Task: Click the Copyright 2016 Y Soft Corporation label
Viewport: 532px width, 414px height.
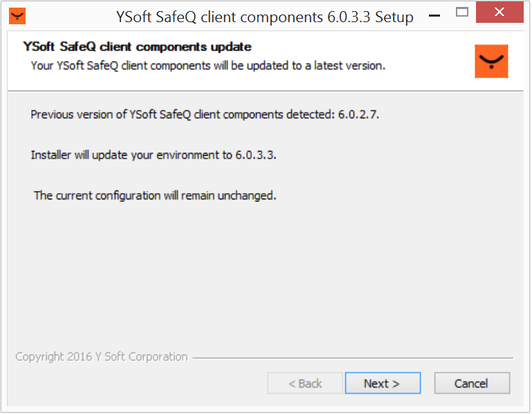Action: point(102,357)
